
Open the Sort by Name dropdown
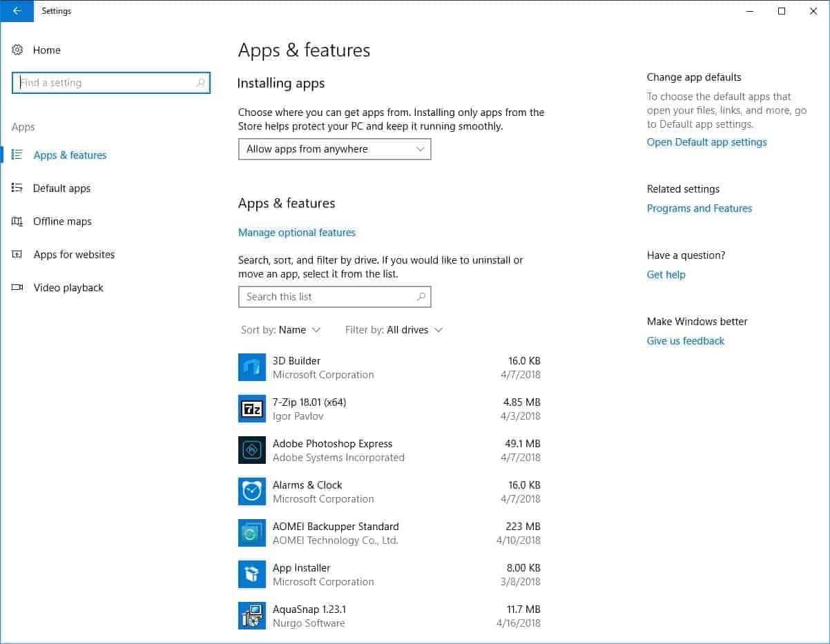coord(280,330)
